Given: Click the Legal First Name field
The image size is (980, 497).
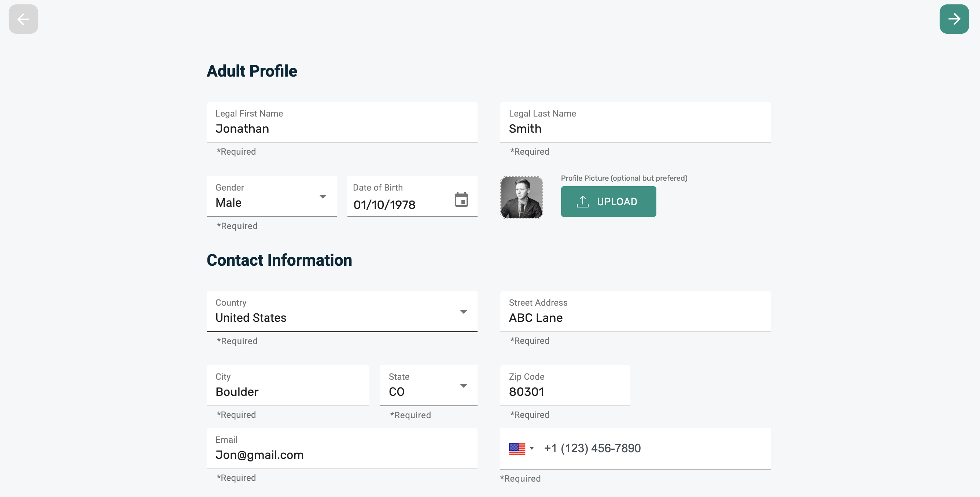Looking at the screenshot, I should point(342,129).
